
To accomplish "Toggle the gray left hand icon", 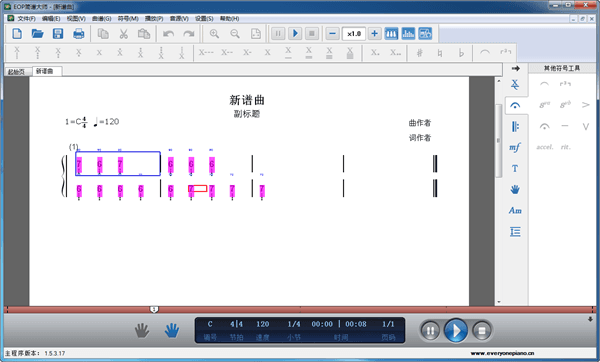I will pos(142,330).
